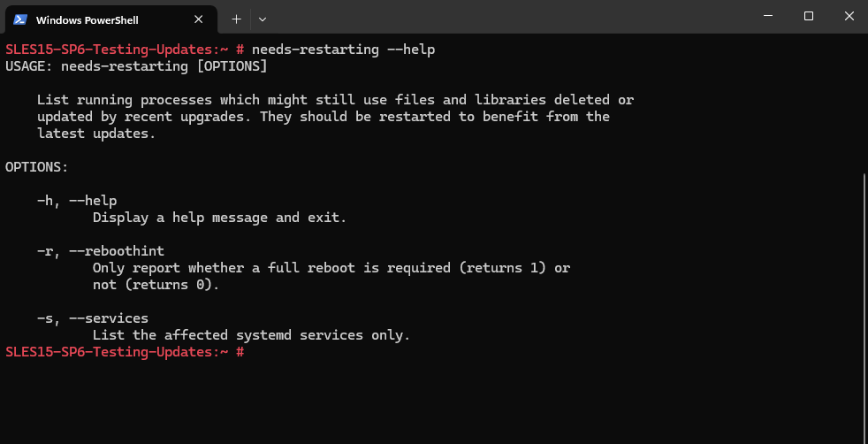This screenshot has height=444, width=868.
Task: Close the terminal window
Action: pyautogui.click(x=849, y=16)
